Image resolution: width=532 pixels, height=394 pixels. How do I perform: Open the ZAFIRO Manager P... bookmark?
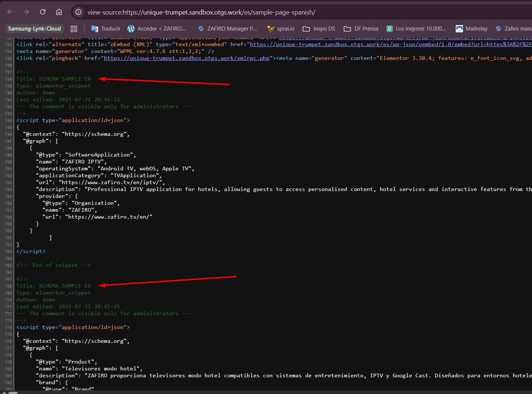tap(227, 29)
